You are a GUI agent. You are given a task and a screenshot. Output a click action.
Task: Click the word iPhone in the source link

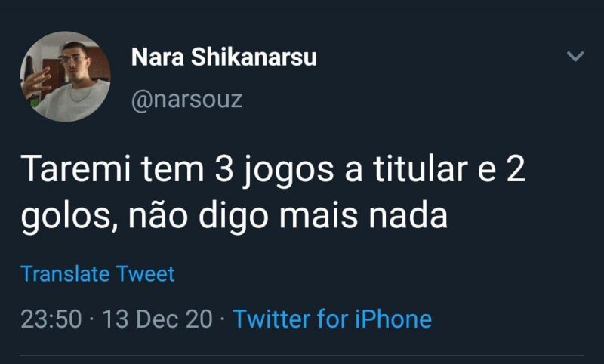[x=392, y=319]
